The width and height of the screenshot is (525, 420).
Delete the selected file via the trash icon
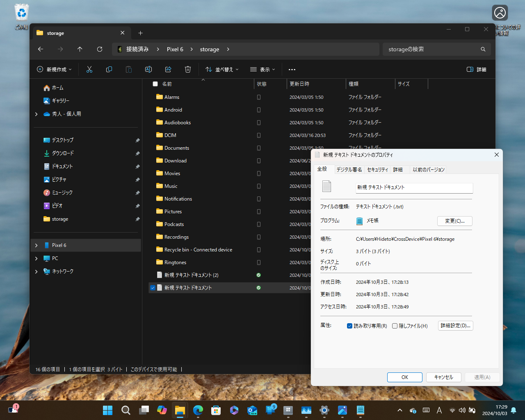click(x=188, y=69)
